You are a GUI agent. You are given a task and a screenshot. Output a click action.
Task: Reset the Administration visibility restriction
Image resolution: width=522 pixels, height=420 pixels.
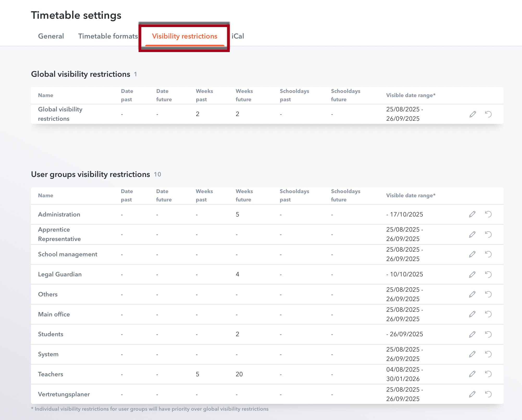point(488,214)
